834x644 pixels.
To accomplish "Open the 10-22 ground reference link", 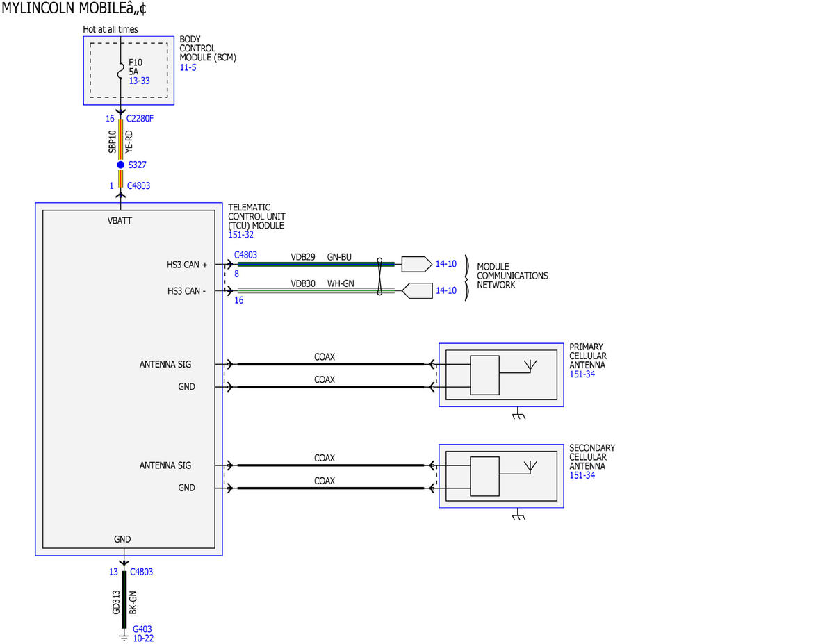I will pos(142,638).
